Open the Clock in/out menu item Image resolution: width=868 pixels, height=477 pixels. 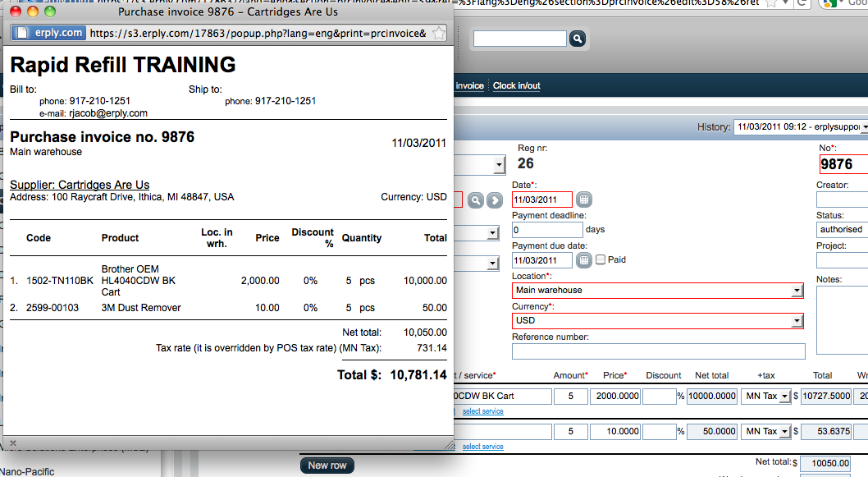[x=517, y=86]
